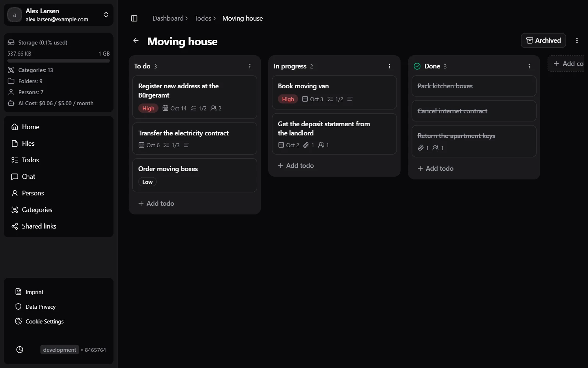
Task: Click the persons icon on Bürgeramt card
Action: coord(213,108)
